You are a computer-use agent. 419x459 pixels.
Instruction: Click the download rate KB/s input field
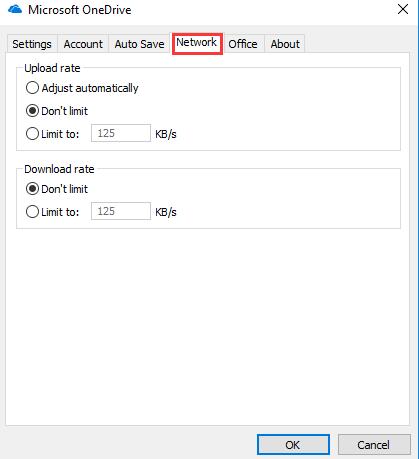pyautogui.click(x=121, y=211)
